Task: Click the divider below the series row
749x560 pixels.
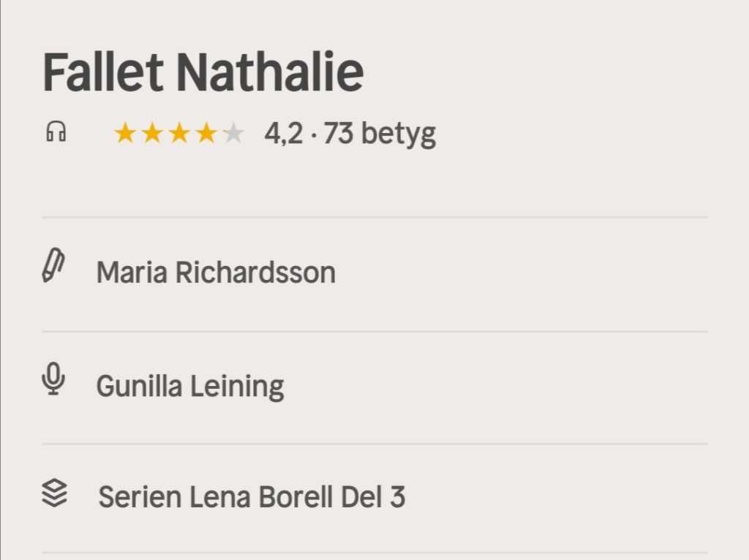Action: coord(374,552)
